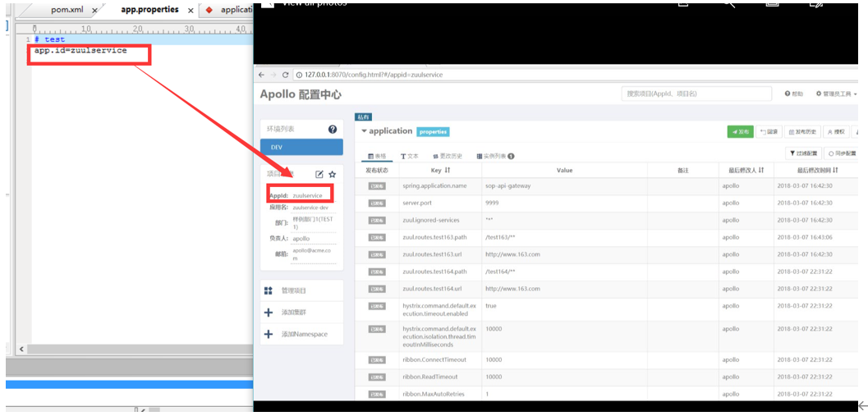
Task: Click the 过滤配置 filter button
Action: tap(803, 153)
